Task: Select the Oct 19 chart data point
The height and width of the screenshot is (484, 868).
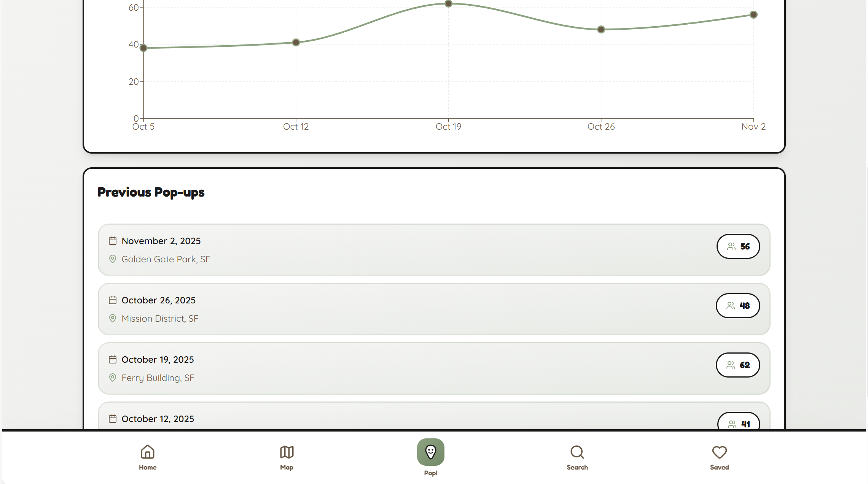Action: 448,4
